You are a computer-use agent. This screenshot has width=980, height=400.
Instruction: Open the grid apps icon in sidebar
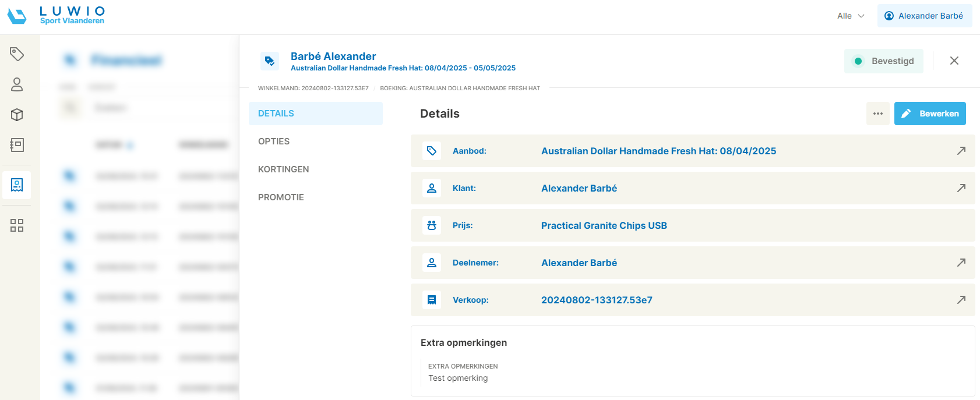coord(17,225)
